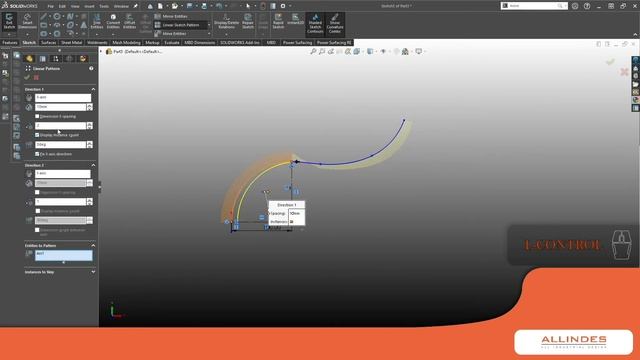The height and width of the screenshot is (360, 640).
Task: Accept Linear Pattern with the green checkmark
Action: pos(27,77)
